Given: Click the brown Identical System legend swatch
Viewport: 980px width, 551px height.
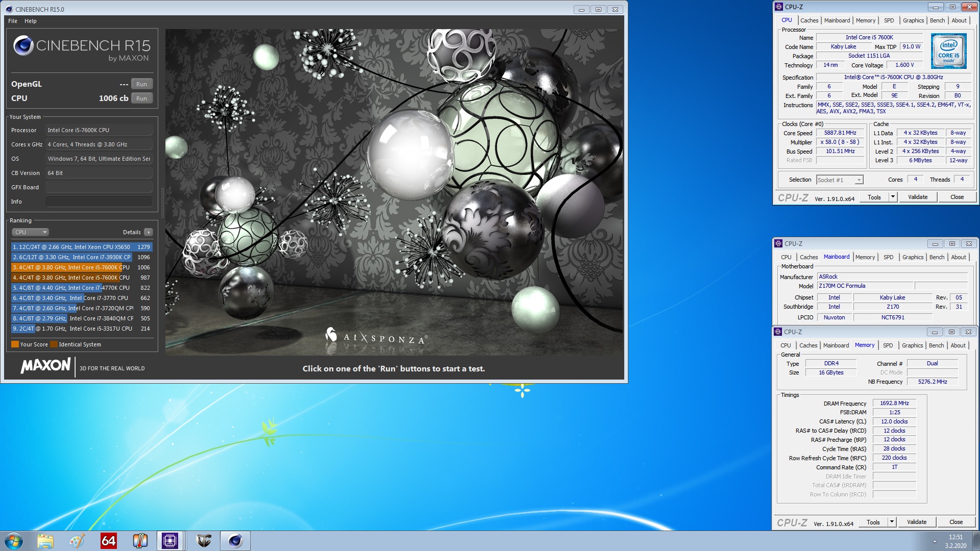Looking at the screenshot, I should tap(54, 344).
